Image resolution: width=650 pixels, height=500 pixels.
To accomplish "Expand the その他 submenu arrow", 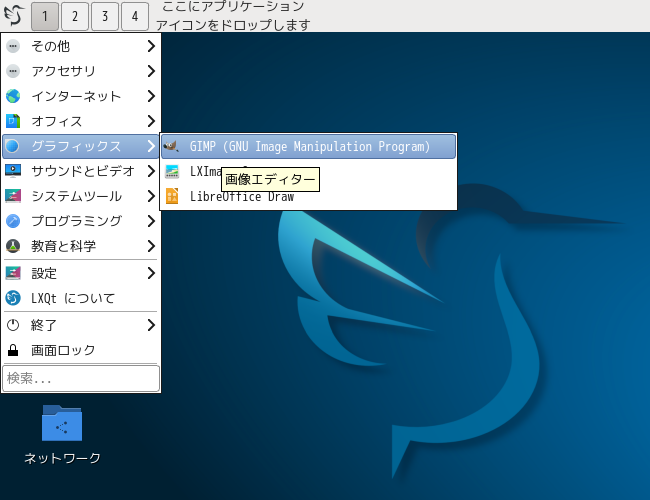I will 151,46.
